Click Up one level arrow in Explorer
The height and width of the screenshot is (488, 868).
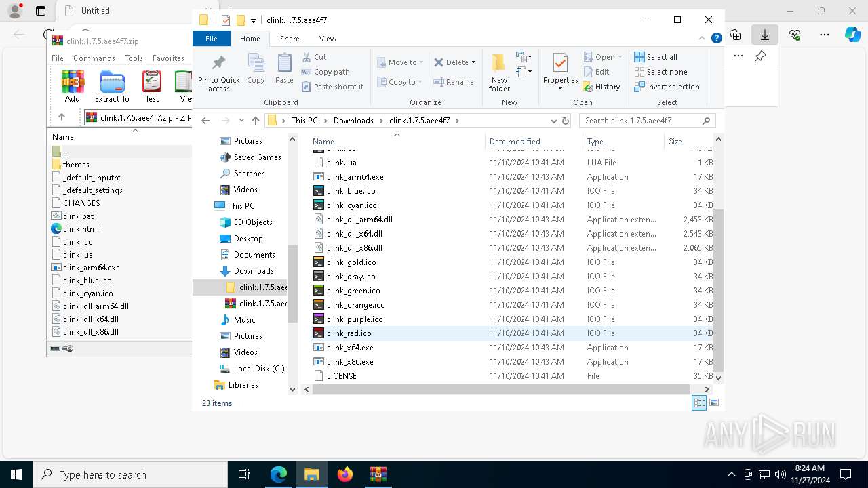pos(256,121)
